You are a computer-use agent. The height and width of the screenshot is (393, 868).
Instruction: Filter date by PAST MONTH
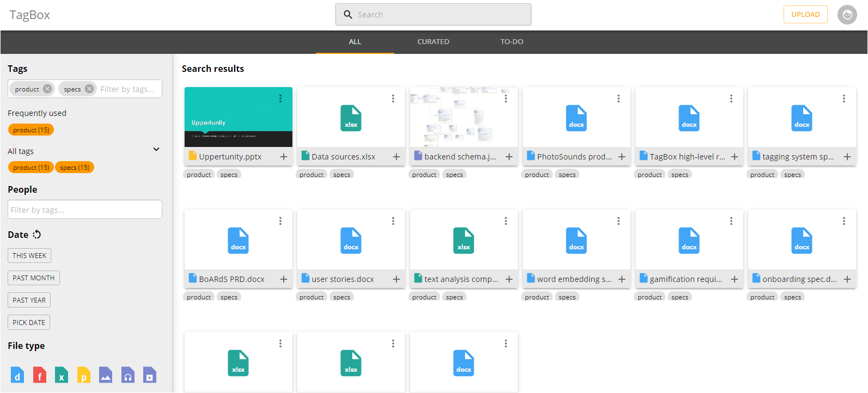34,278
